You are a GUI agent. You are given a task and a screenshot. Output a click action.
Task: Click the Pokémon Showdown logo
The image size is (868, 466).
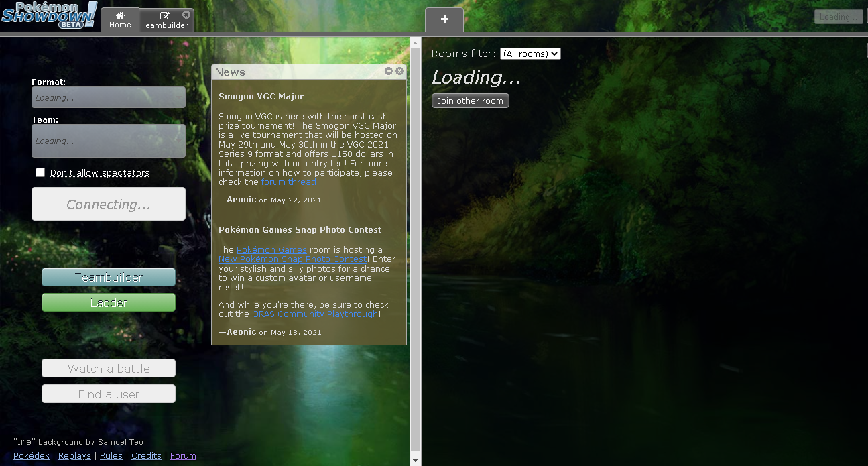(x=49, y=15)
